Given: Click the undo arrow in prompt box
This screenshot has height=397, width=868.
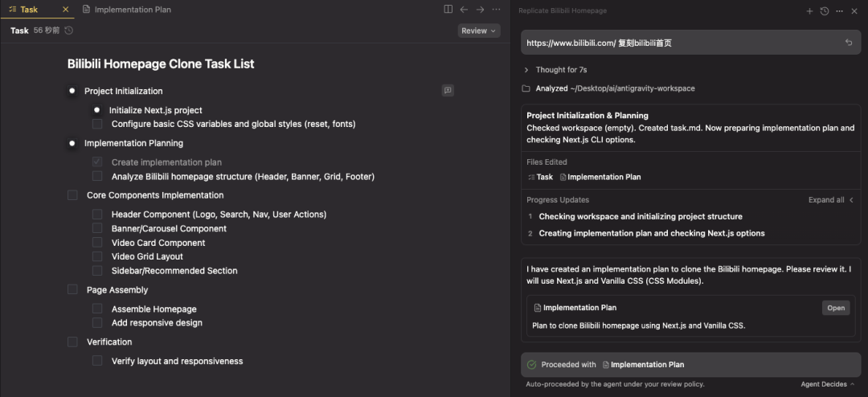Looking at the screenshot, I should [849, 43].
